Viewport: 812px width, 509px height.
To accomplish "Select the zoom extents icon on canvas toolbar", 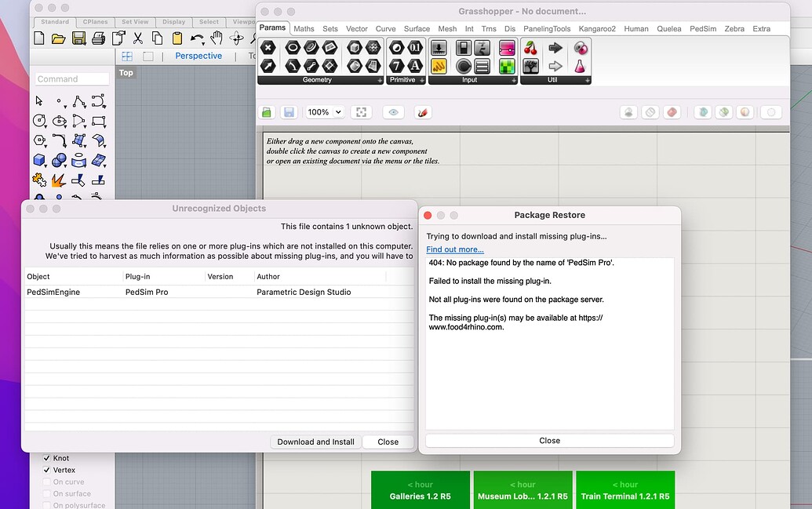I will click(x=361, y=111).
